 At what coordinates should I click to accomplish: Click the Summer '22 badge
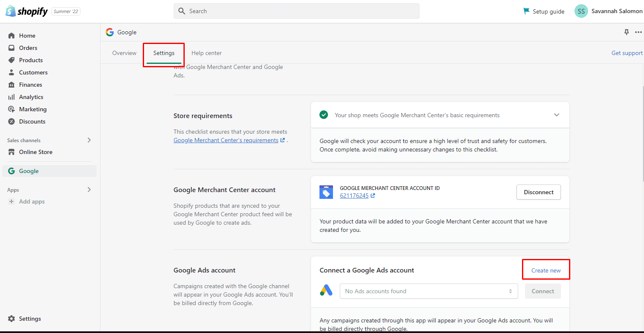click(x=66, y=11)
